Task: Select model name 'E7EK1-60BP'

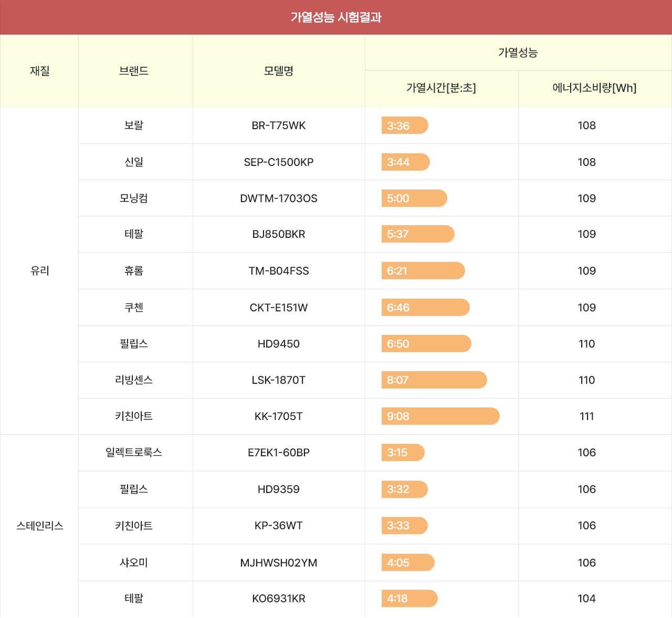Action: pyautogui.click(x=279, y=453)
